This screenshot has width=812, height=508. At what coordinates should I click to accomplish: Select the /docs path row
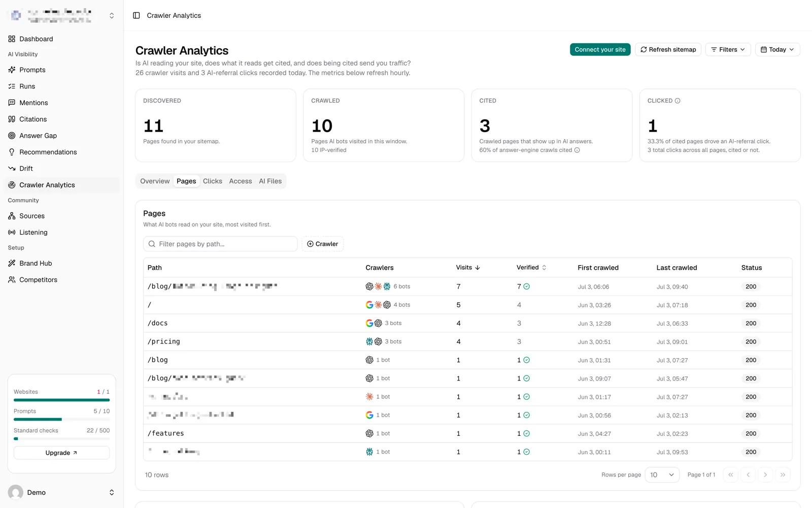pos(467,323)
